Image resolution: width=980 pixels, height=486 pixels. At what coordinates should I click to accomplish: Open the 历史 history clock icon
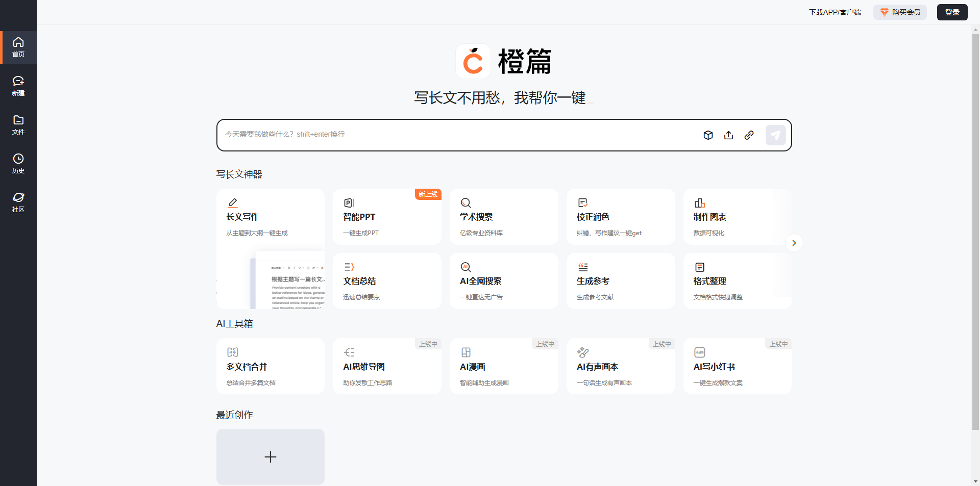click(x=18, y=159)
